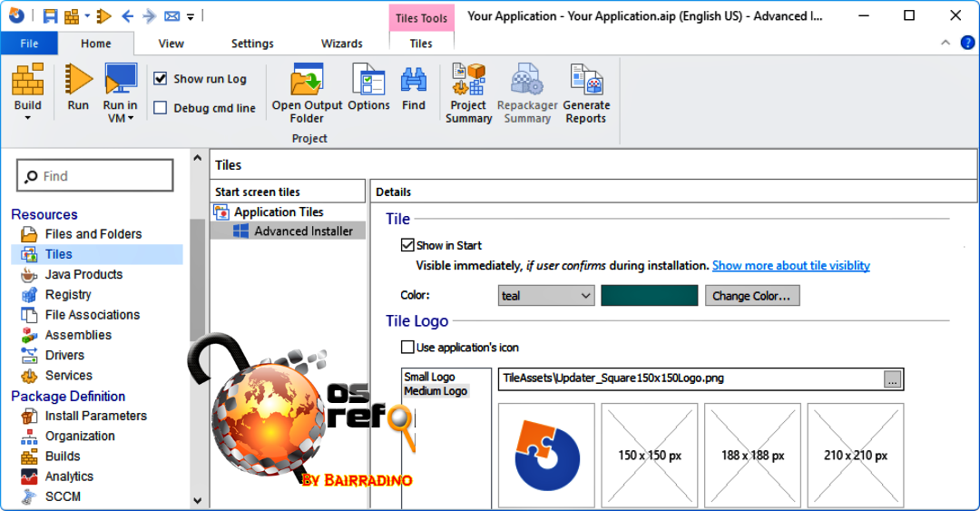The width and height of the screenshot is (980, 511).
Task: Open the File menu tab
Action: [x=29, y=44]
